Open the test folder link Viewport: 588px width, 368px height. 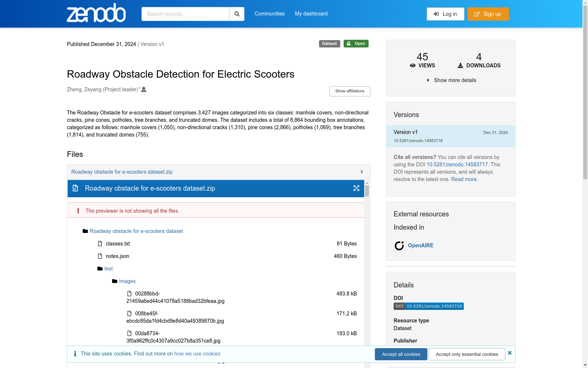coord(108,269)
